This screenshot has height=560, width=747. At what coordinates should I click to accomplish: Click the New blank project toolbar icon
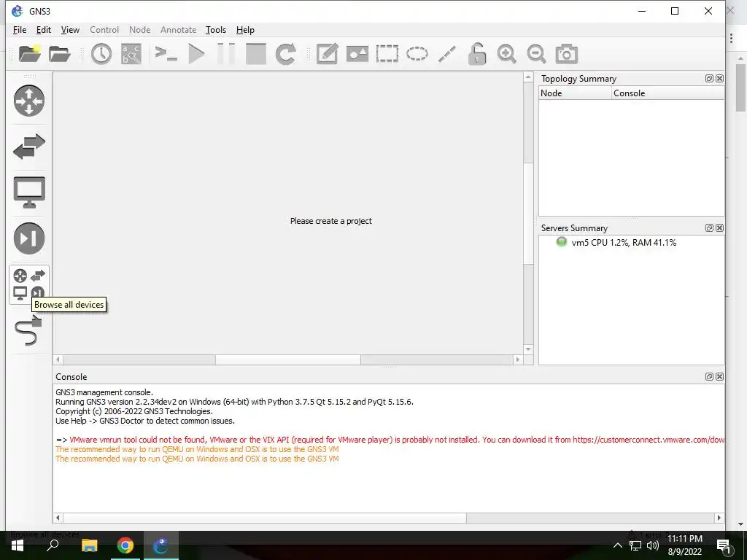[x=29, y=53]
